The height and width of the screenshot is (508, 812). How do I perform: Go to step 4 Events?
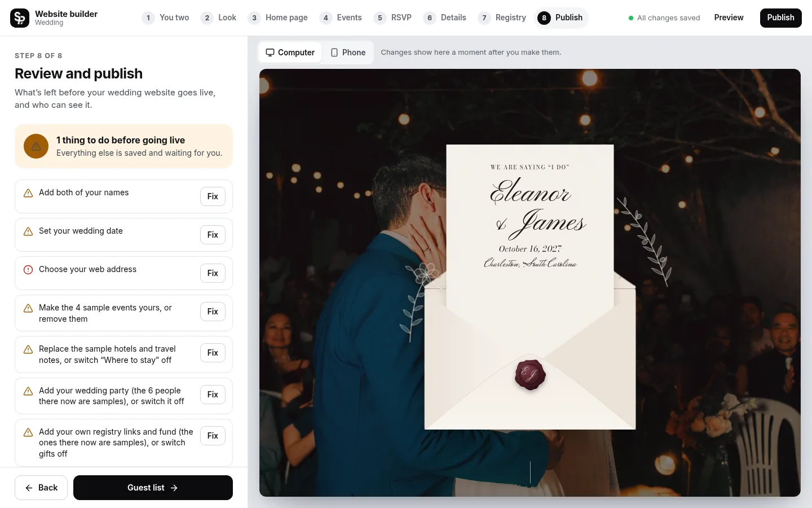pos(341,17)
